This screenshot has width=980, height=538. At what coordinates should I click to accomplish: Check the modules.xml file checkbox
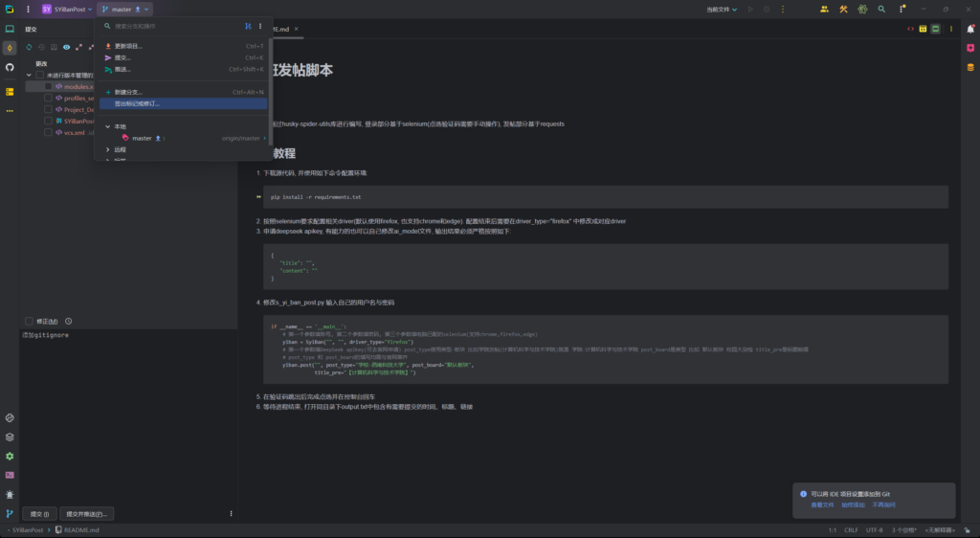coord(48,86)
